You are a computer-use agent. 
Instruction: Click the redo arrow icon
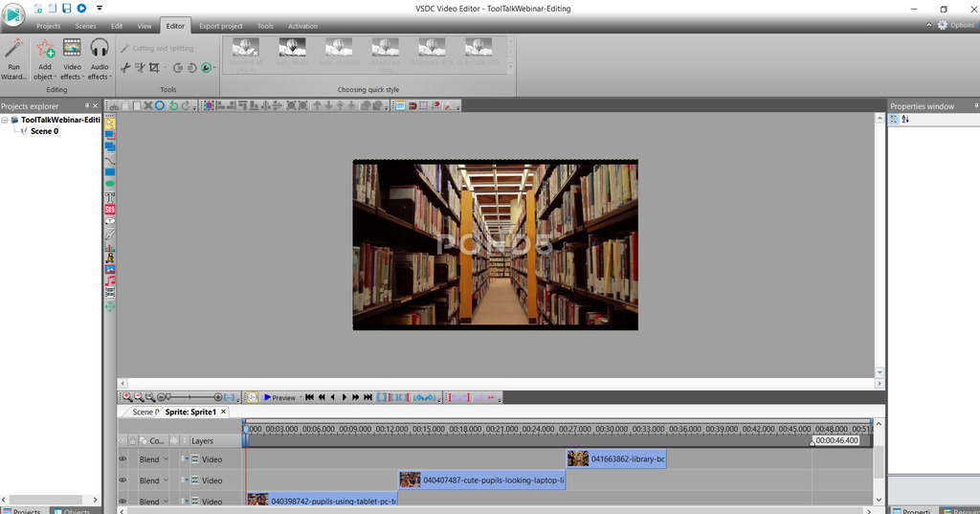[185, 105]
